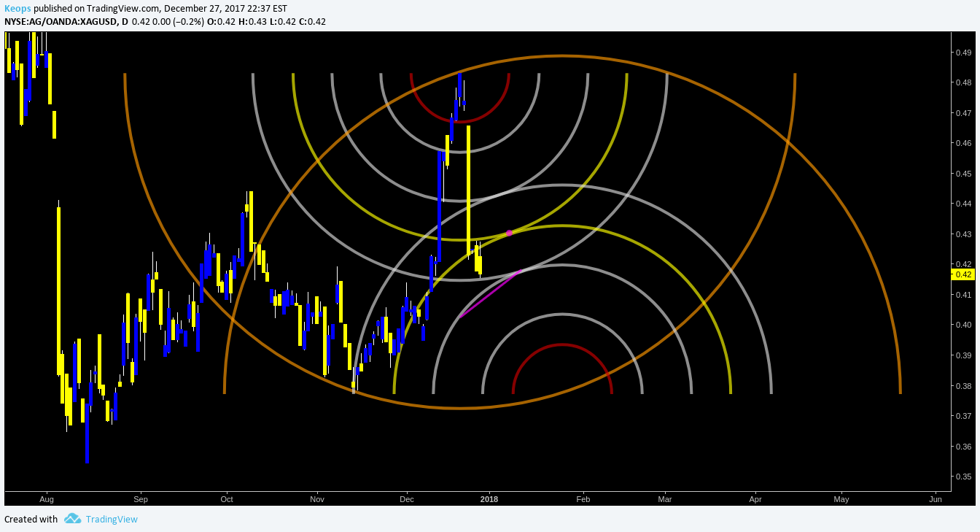Click the Sep label on time axis

(141, 500)
